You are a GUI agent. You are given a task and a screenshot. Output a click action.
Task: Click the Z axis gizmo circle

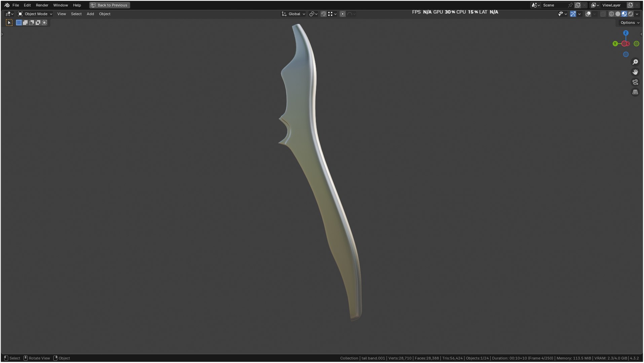click(626, 33)
